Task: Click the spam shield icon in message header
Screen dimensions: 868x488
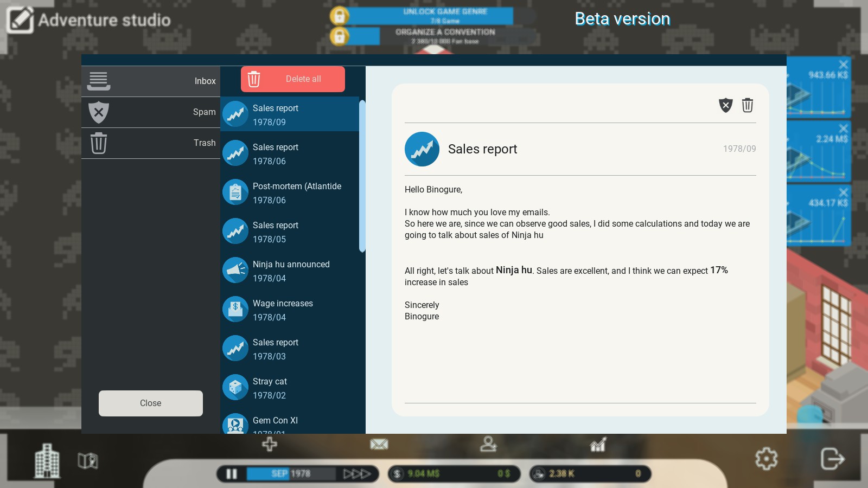Action: pos(725,105)
